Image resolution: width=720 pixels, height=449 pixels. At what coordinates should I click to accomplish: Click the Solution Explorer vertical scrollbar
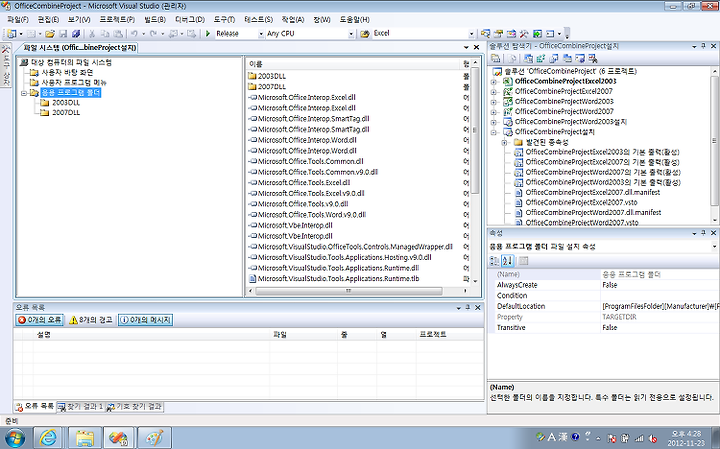pyautogui.click(x=714, y=141)
